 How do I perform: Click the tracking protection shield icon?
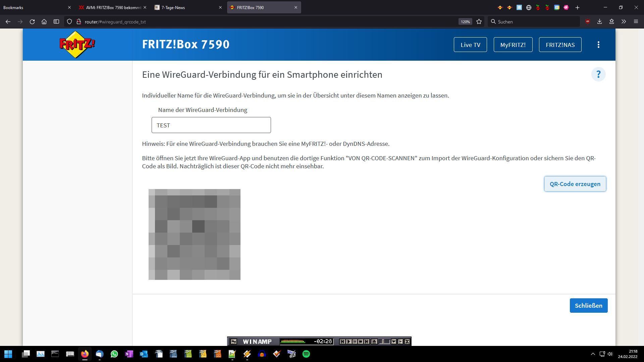[69, 22]
